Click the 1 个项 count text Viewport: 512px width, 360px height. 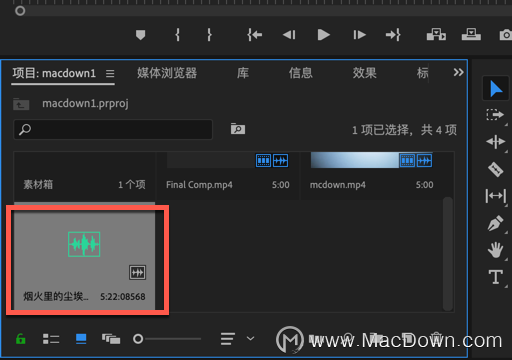(x=132, y=185)
